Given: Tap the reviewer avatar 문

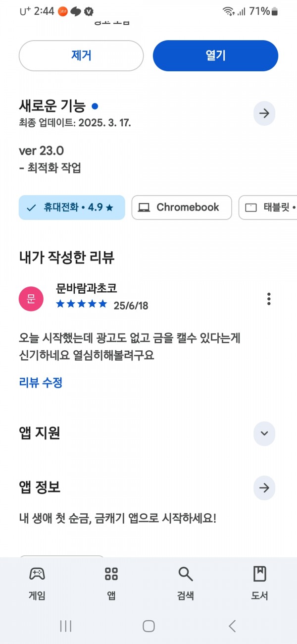Looking at the screenshot, I should [31, 299].
